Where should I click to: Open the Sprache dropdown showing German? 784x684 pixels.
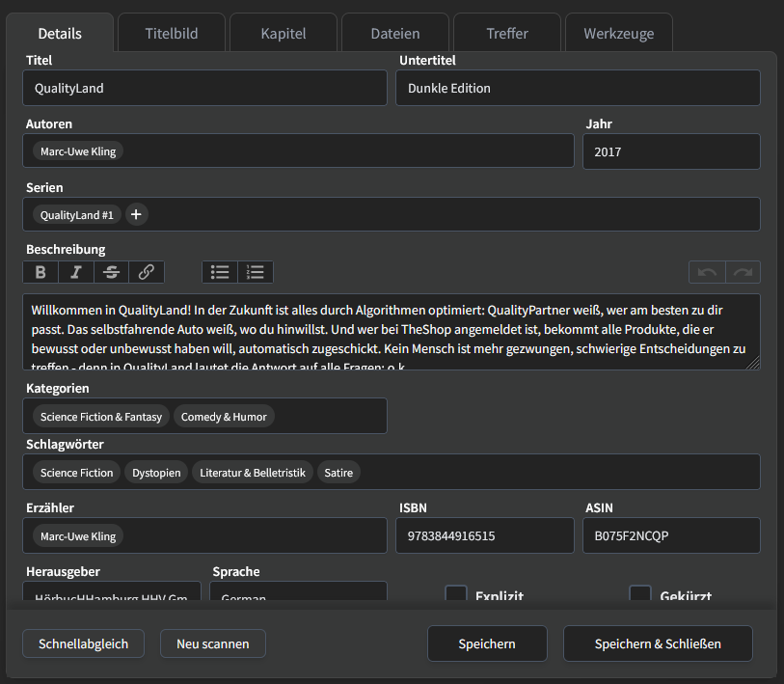(298, 595)
